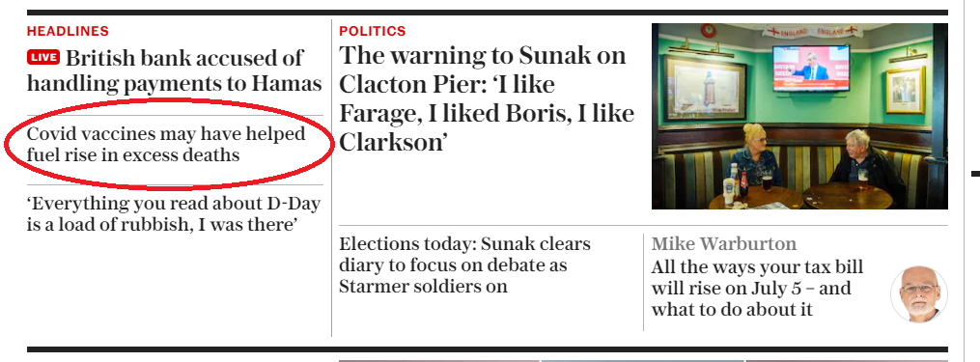
Task: Click the TV screen in pub photo
Action: pyautogui.click(x=811, y=68)
